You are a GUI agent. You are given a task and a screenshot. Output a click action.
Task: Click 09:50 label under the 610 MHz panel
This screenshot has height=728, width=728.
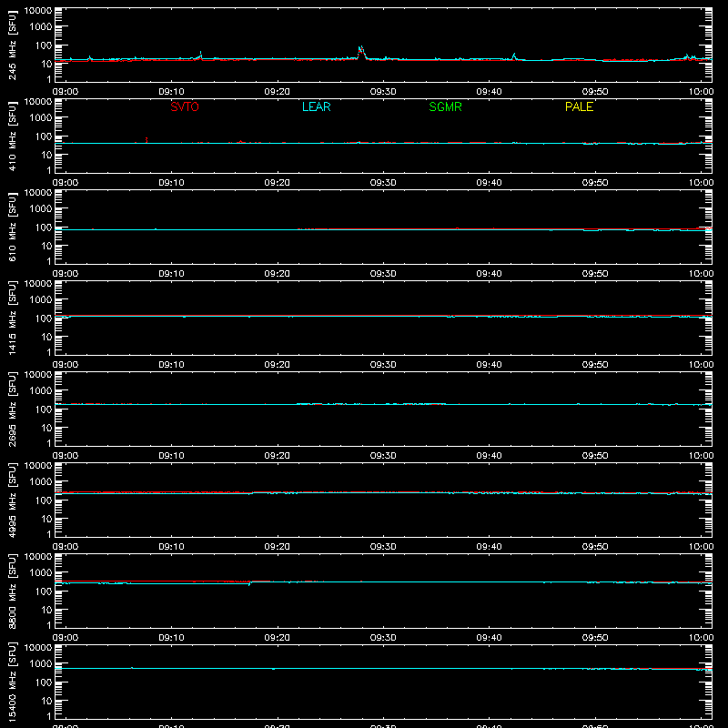coord(595,274)
